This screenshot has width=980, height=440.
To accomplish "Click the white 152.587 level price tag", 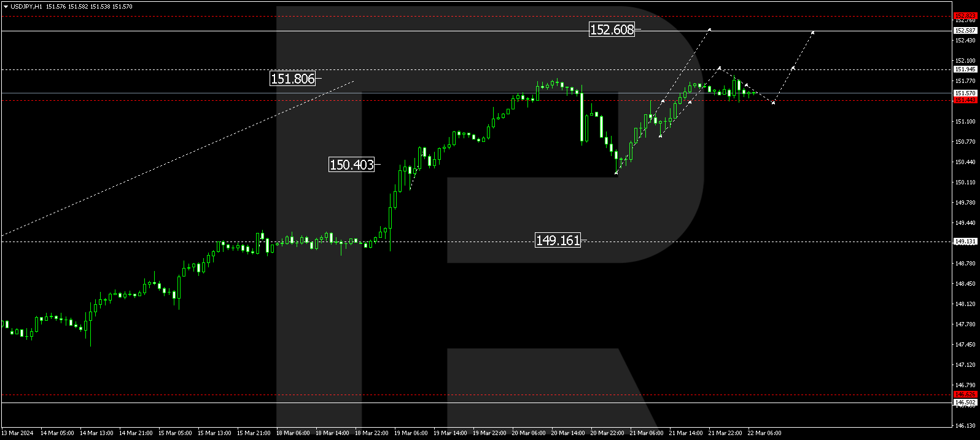I will pyautogui.click(x=965, y=30).
